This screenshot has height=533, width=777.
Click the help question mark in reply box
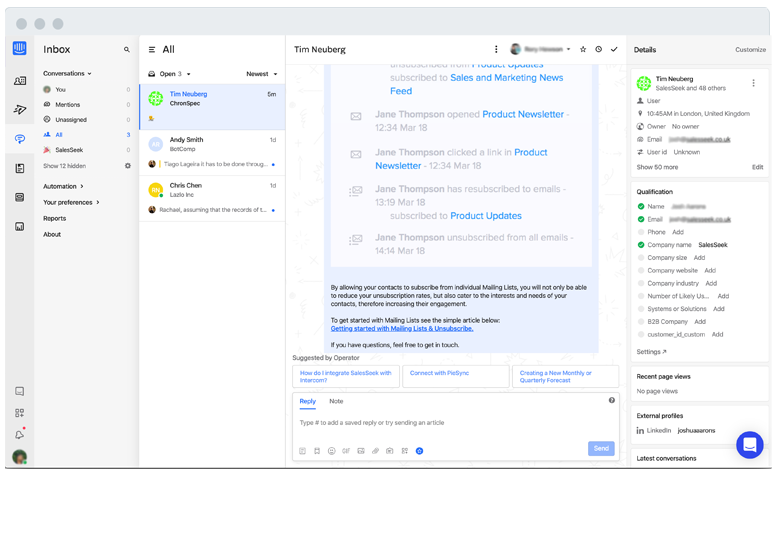(x=612, y=400)
